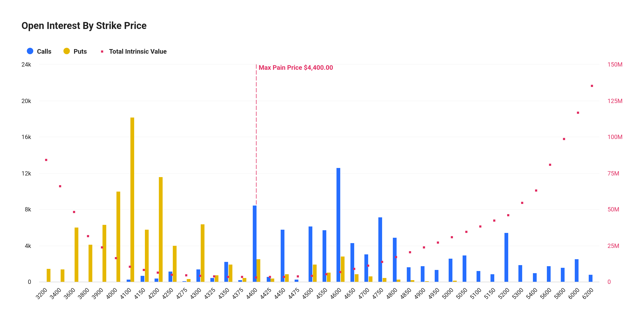Viewport: 644px width, 322px height.
Task: Click the calls bar at strike 5200
Action: coord(506,257)
